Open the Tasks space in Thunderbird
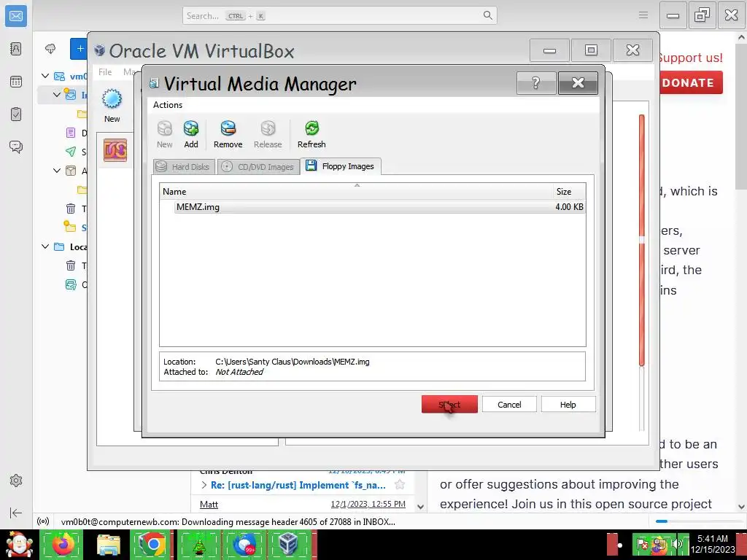Screen dimensions: 747x560 pos(16,114)
